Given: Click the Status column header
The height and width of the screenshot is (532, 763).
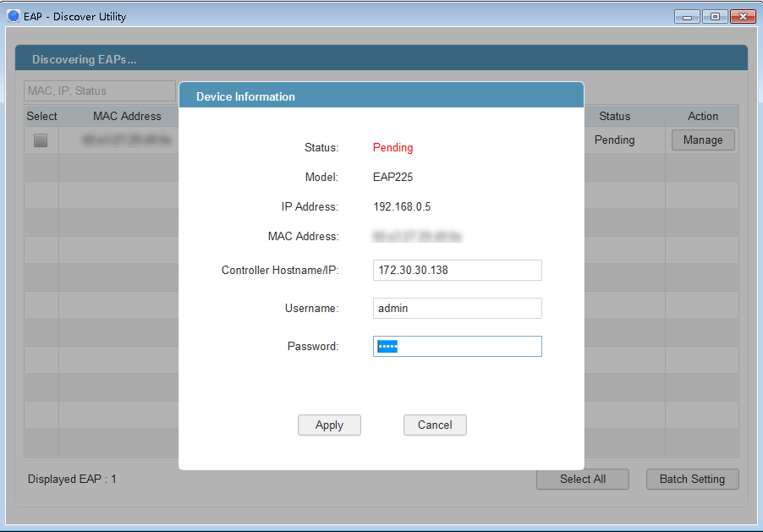Looking at the screenshot, I should click(614, 116).
